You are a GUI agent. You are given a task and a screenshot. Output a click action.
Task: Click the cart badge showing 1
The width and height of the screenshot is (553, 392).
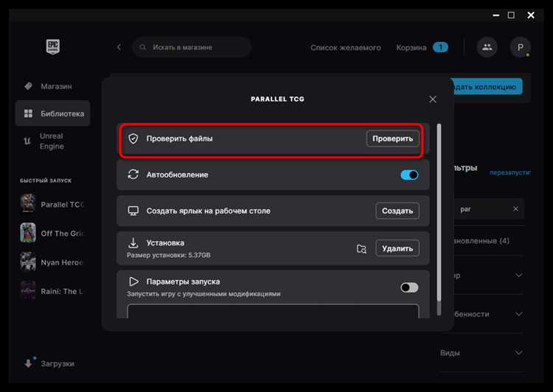click(440, 47)
